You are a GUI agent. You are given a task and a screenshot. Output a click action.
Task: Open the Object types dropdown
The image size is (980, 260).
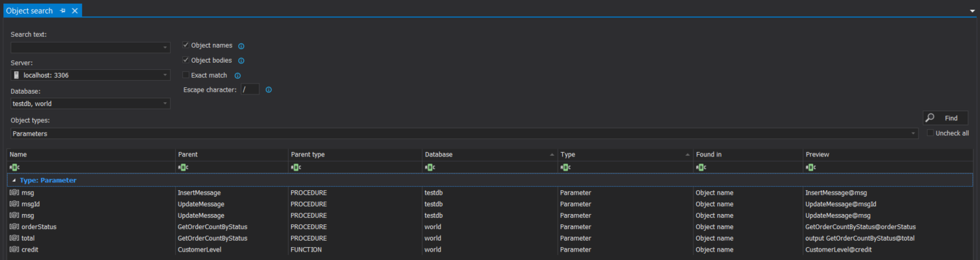pos(913,133)
